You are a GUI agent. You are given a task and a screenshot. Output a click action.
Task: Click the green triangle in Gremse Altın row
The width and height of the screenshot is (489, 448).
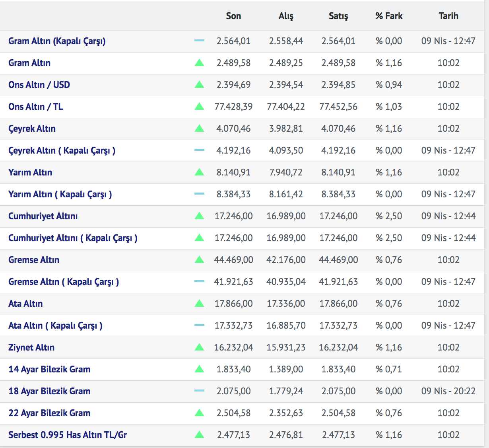[x=199, y=260]
